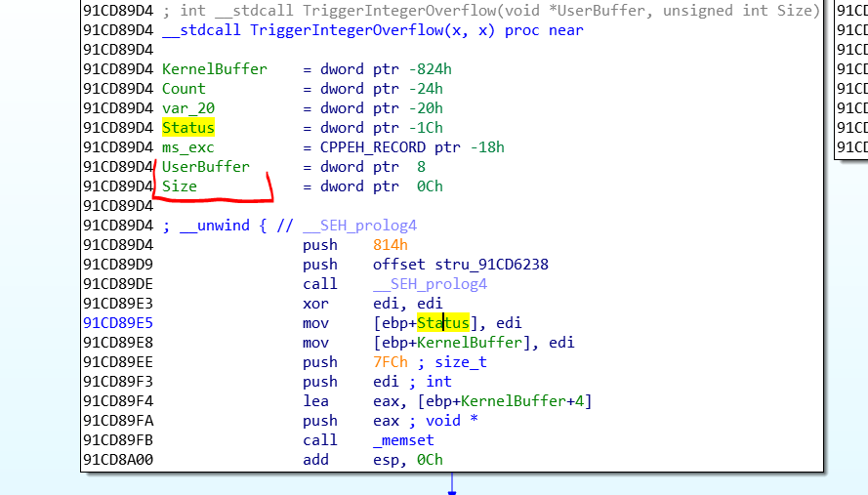Click the blue graph edge below the node
The image size is (868, 495).
[451, 483]
